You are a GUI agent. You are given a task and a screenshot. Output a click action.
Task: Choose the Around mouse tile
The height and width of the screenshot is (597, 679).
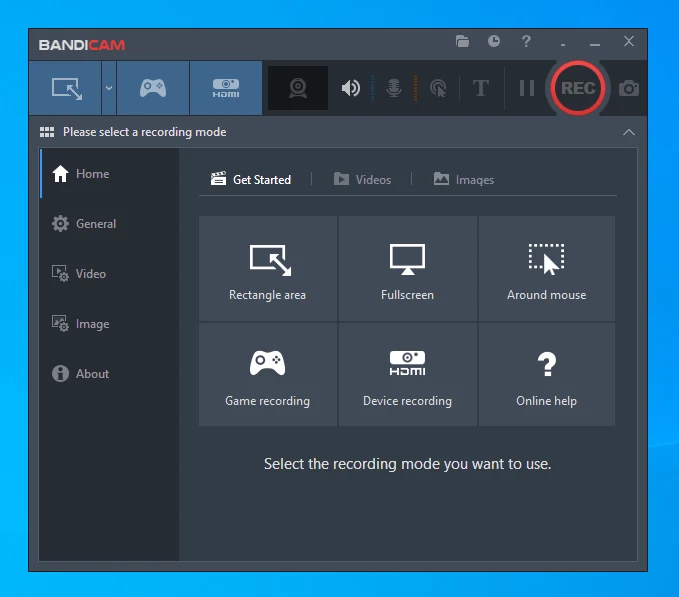[546, 268]
